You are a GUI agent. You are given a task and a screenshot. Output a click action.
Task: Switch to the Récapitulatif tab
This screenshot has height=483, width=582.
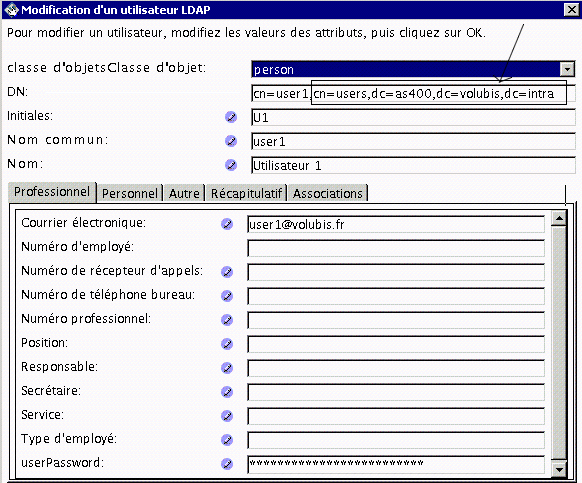coord(246,193)
